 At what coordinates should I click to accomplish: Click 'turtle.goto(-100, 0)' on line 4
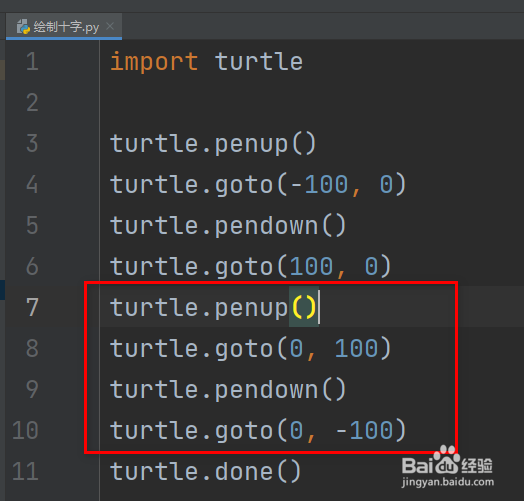(258, 185)
